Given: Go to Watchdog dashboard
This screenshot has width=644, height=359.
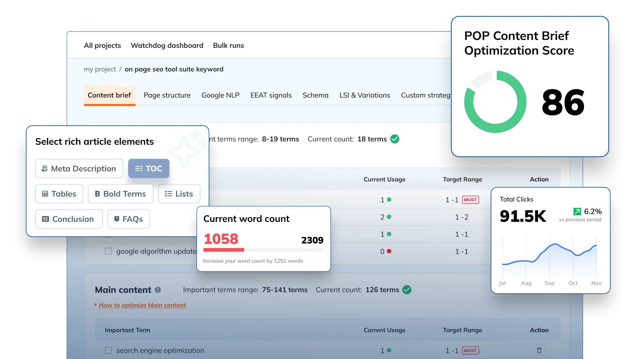Looking at the screenshot, I should pos(167,46).
